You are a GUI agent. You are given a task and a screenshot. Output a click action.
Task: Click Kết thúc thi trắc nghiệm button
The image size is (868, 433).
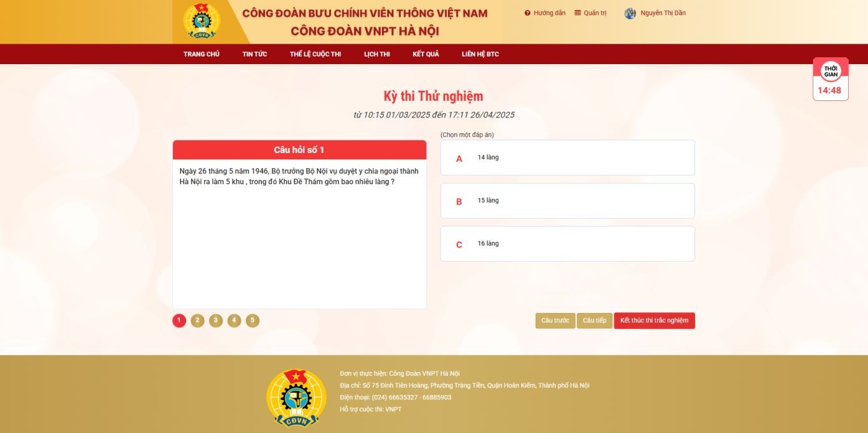[x=654, y=321]
